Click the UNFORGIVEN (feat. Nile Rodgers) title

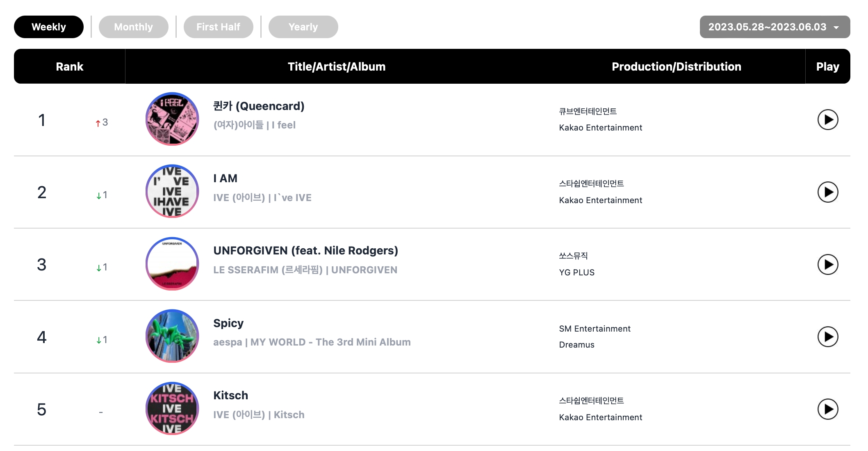pyautogui.click(x=305, y=250)
